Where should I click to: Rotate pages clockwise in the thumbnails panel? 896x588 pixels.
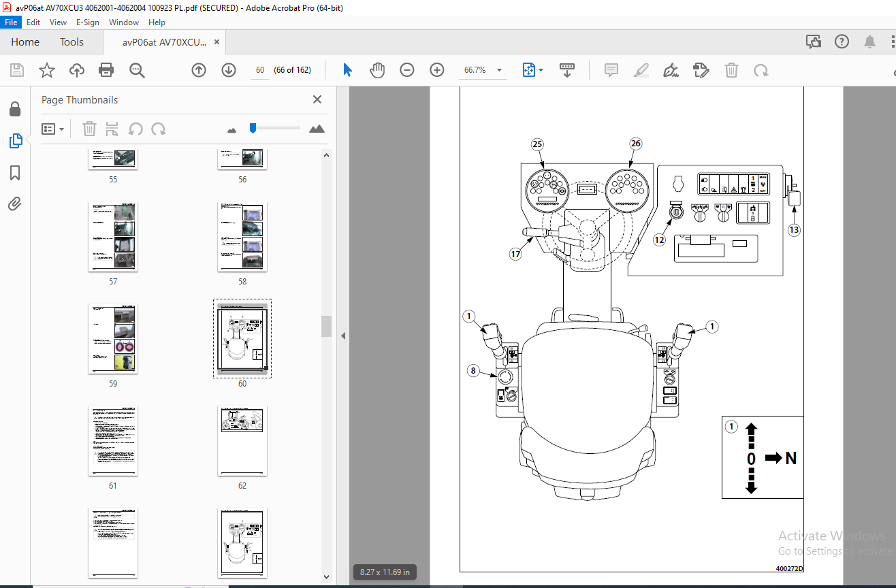click(159, 129)
